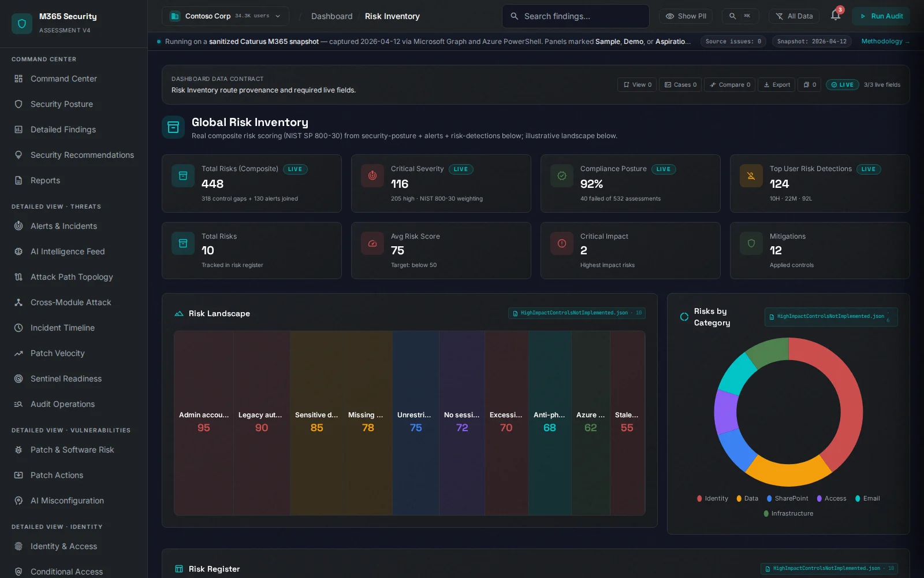Click the Reports document icon
Screen dimensions: 924x578
(18, 180)
